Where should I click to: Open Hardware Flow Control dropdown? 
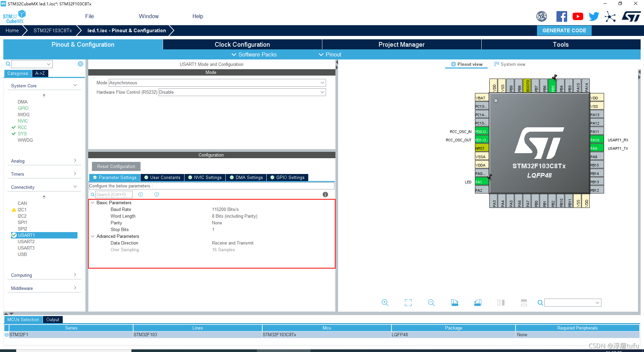[x=242, y=92]
